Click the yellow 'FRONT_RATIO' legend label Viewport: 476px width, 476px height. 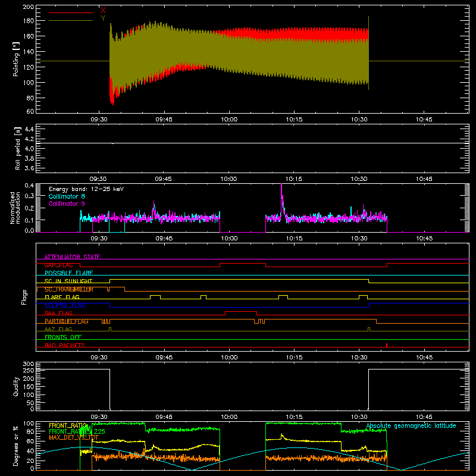pos(68,425)
